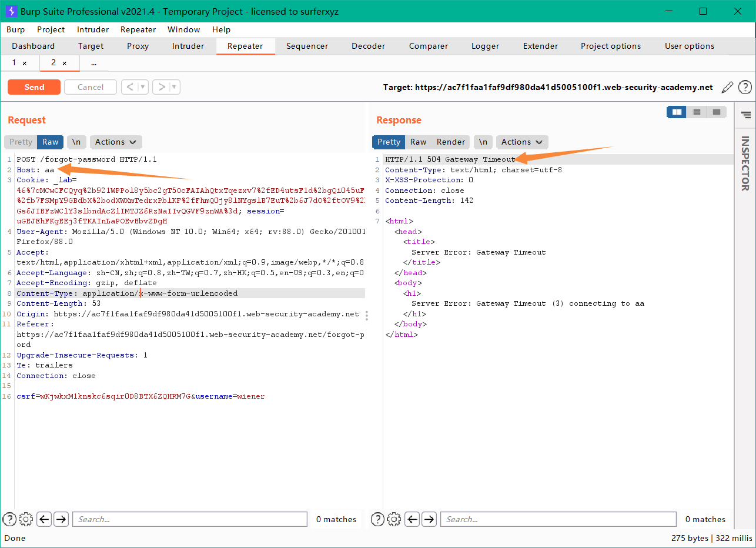Open Repeater help question mark icon
The height and width of the screenshot is (548, 756).
click(745, 87)
